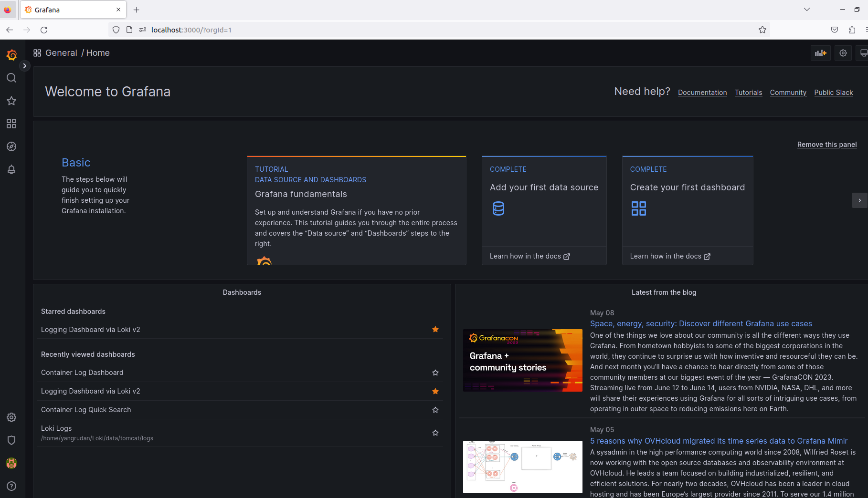Star the Container Log Dashboard
The height and width of the screenshot is (498, 868).
[x=435, y=373]
